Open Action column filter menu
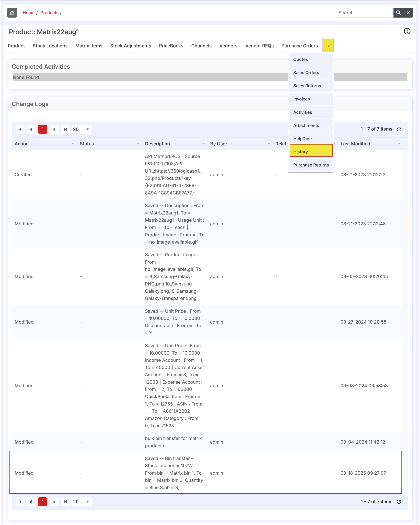 click(73, 144)
